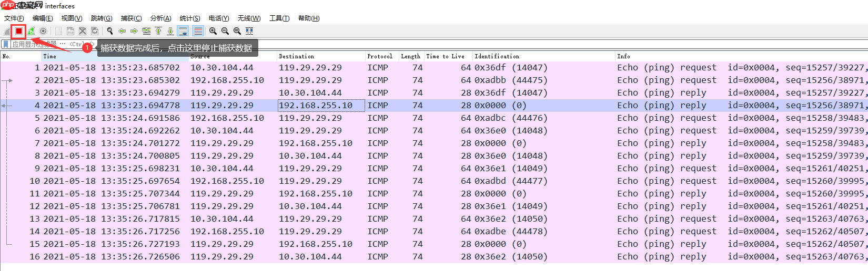Reset text zoom to normal size
Screen dimensions: 868x271
[237, 31]
